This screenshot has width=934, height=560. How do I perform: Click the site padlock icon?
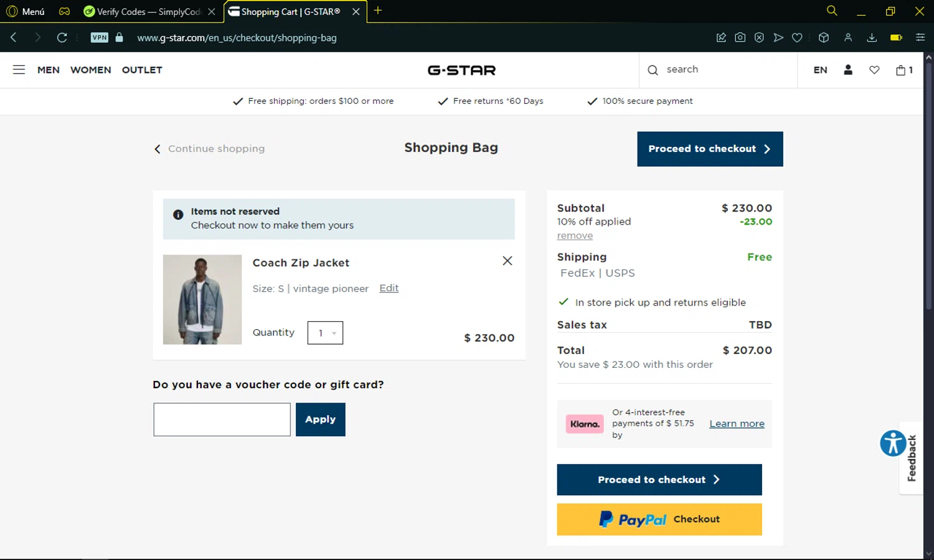(x=120, y=37)
